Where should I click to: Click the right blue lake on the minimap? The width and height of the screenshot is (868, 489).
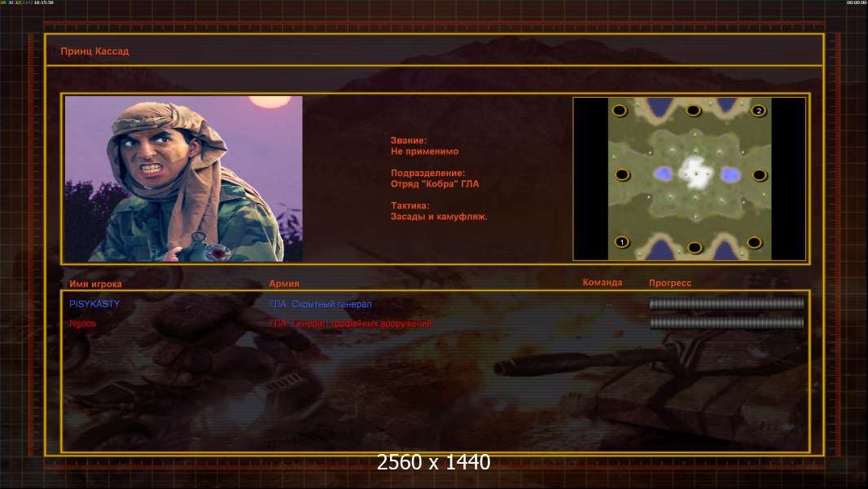click(730, 175)
